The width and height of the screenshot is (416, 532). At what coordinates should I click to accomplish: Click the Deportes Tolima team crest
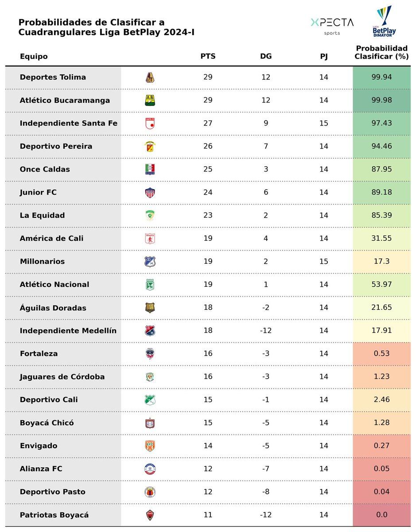point(150,77)
